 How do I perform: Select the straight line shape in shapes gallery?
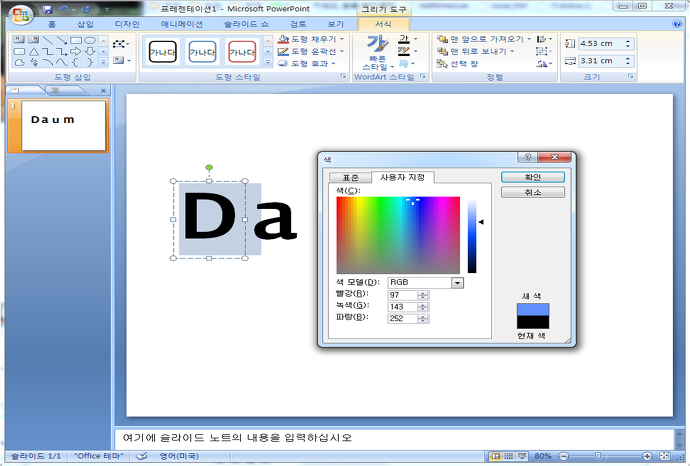click(48, 40)
